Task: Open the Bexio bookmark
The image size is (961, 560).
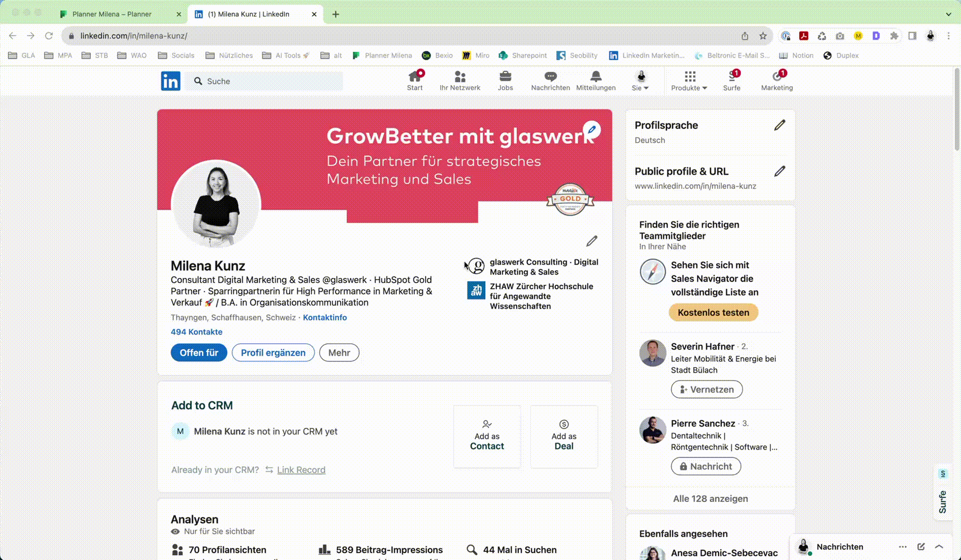Action: (437, 55)
